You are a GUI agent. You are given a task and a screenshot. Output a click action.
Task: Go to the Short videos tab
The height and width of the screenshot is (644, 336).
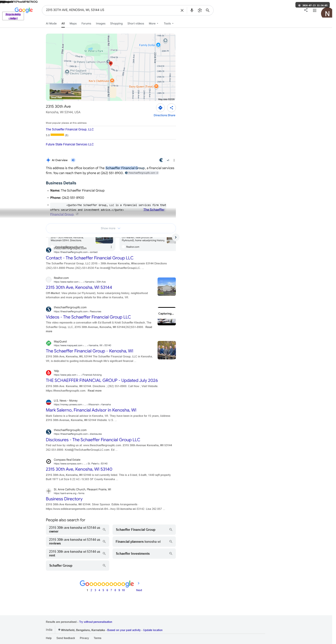[136, 23]
